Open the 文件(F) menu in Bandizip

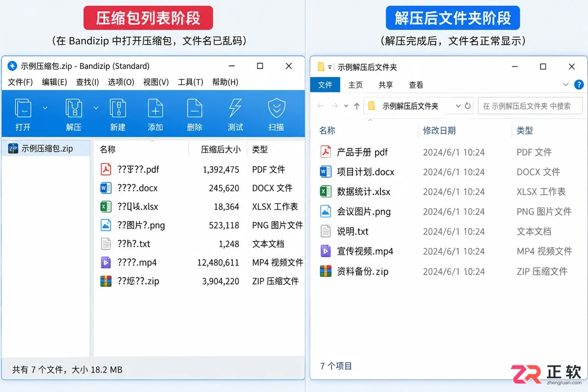point(20,82)
